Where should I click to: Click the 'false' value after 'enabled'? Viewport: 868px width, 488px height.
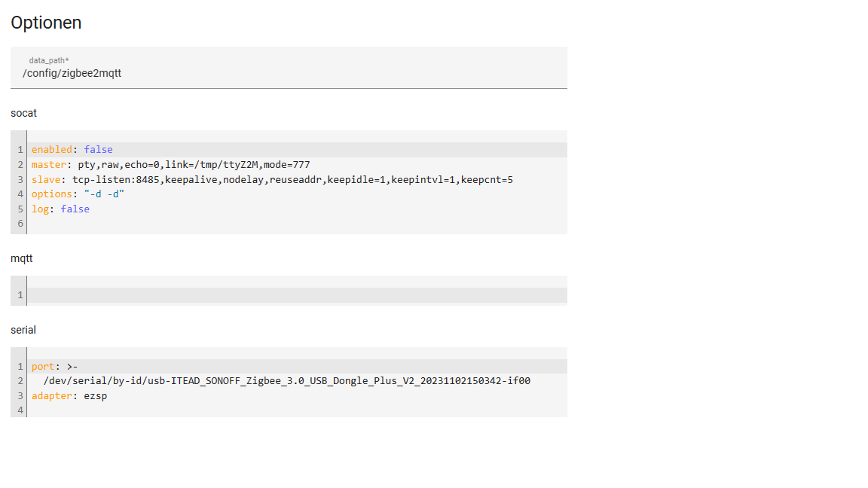pyautogui.click(x=98, y=150)
